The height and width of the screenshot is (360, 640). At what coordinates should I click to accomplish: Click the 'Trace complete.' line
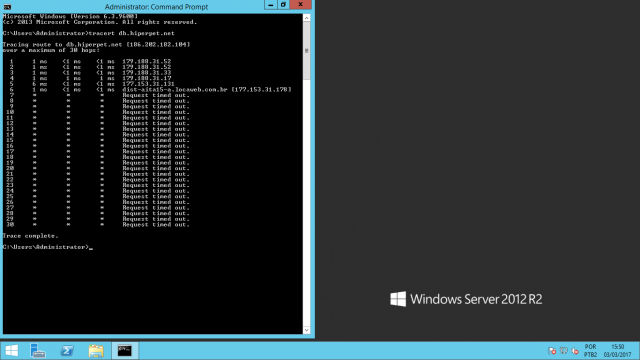[x=31, y=236]
